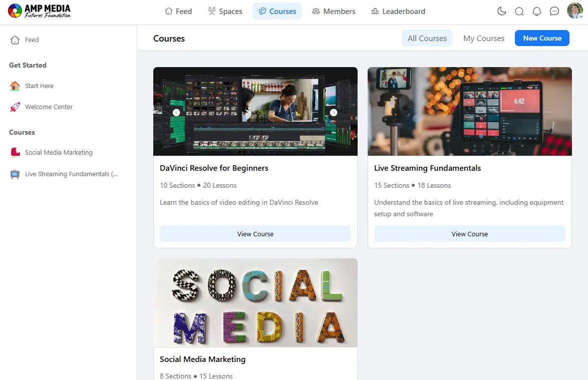Click the text "15 Sections • 18 Lessons"

(x=413, y=186)
